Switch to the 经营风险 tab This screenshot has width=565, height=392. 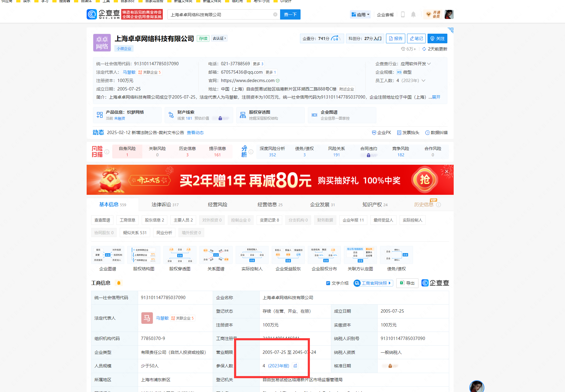pos(218,204)
